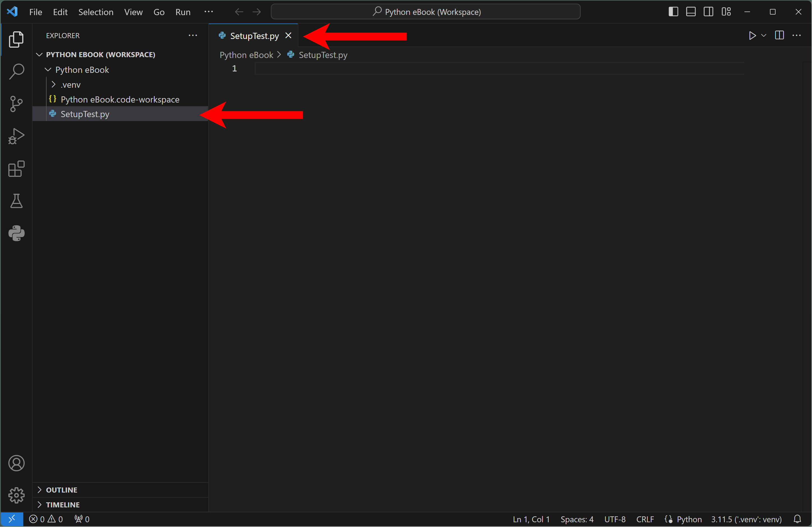Change indentation via Spaces: 4
Viewport: 812px width, 527px height.
577,519
